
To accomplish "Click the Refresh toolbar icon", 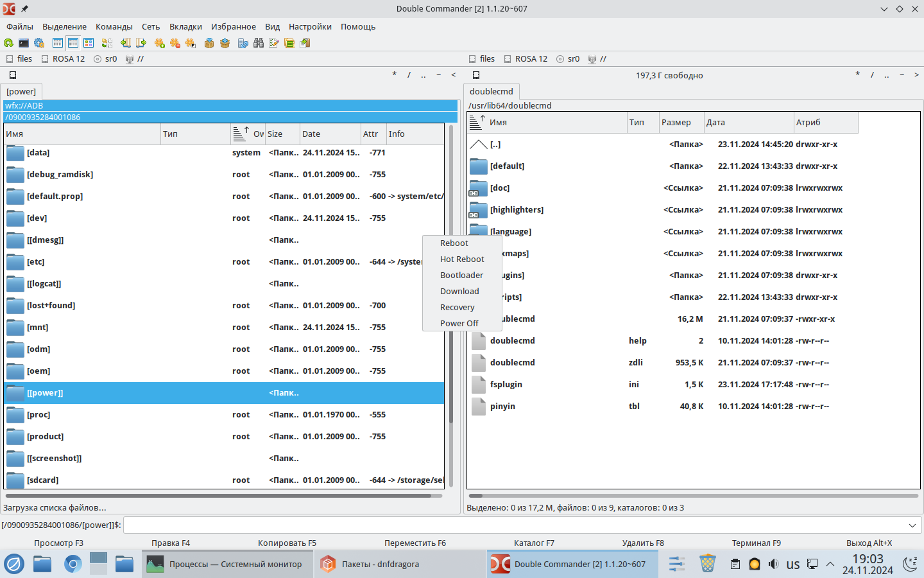I will pyautogui.click(x=8, y=43).
